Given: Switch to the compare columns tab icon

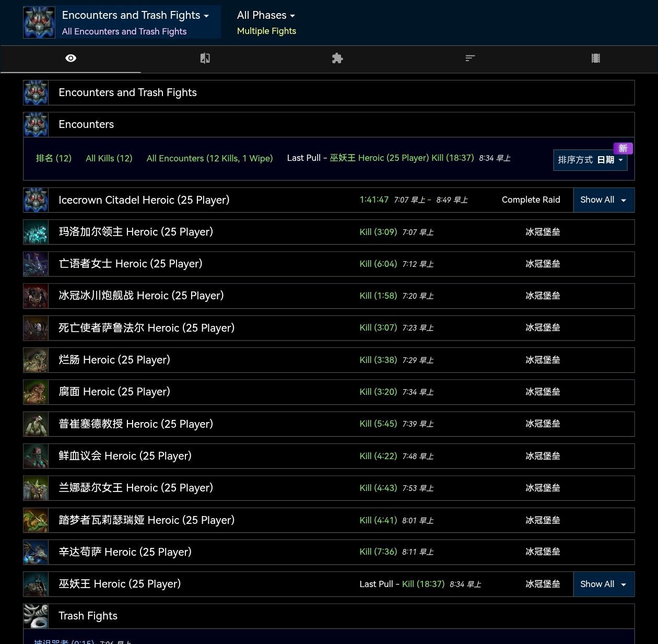Looking at the screenshot, I should (205, 58).
